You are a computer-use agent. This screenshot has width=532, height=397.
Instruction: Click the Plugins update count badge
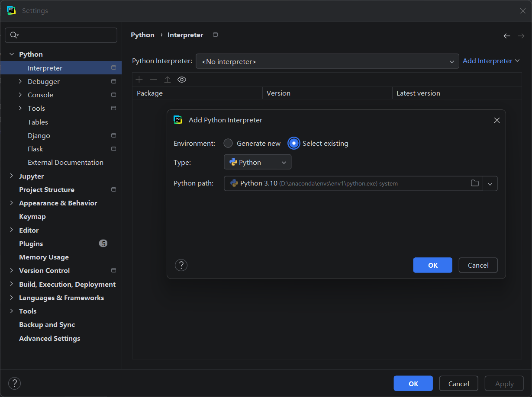(x=103, y=243)
